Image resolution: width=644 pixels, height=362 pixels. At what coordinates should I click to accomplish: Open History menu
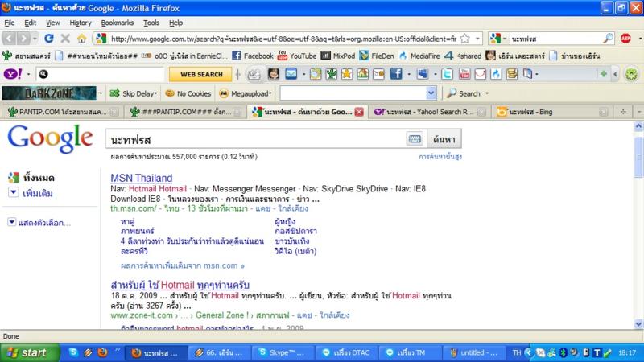[80, 23]
